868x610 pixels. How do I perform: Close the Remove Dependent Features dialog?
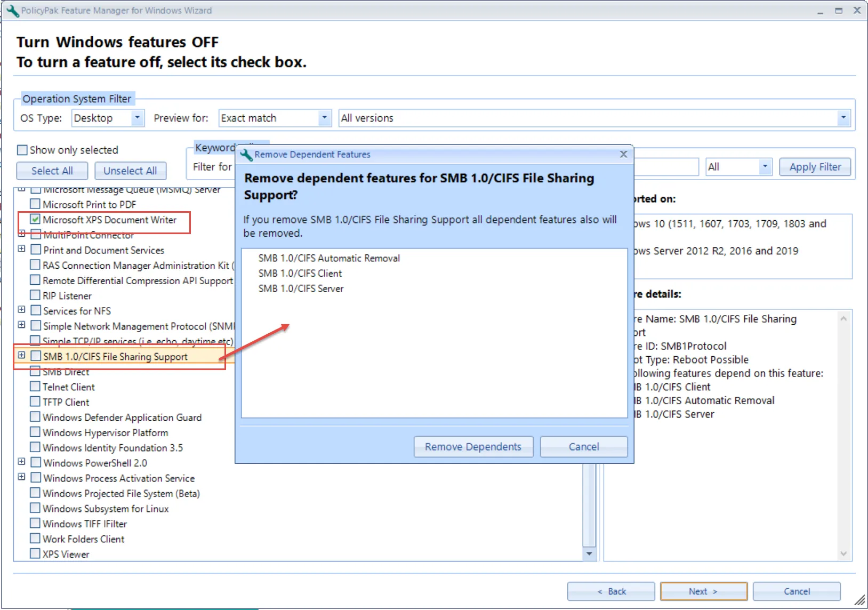[623, 154]
